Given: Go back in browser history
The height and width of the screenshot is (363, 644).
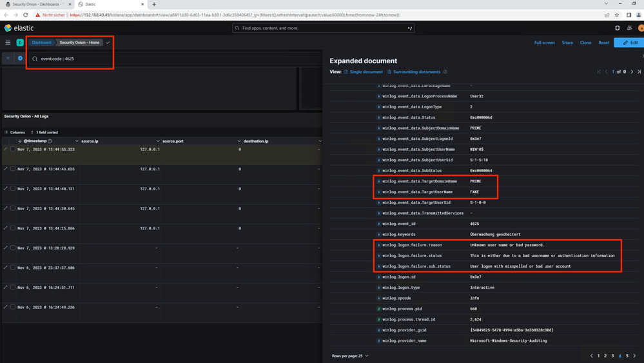Looking at the screenshot, I should [6, 15].
